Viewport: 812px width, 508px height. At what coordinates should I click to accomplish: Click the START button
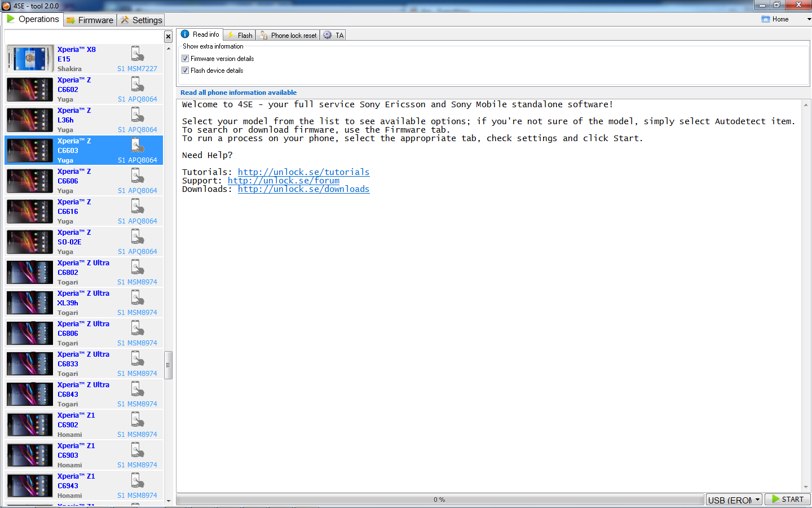pyautogui.click(x=788, y=499)
